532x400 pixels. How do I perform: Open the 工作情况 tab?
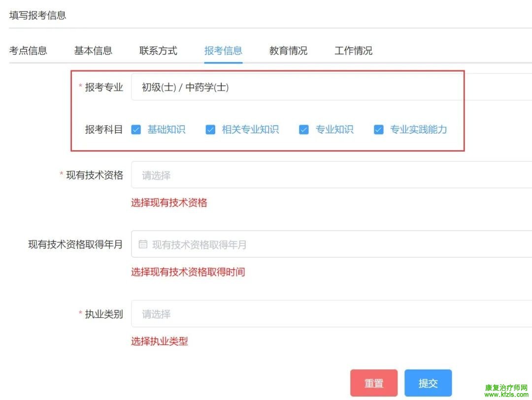pyautogui.click(x=353, y=51)
